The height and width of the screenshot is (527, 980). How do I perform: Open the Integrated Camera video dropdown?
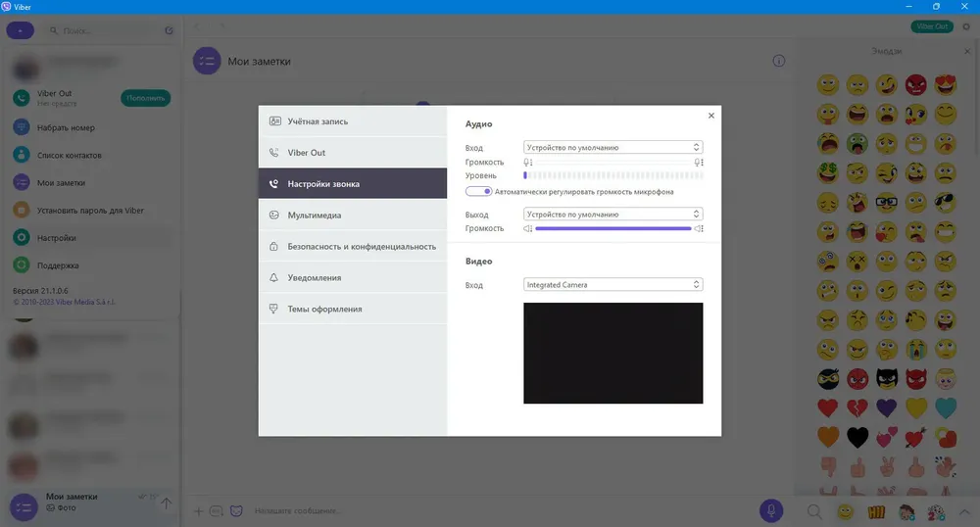[x=613, y=285]
